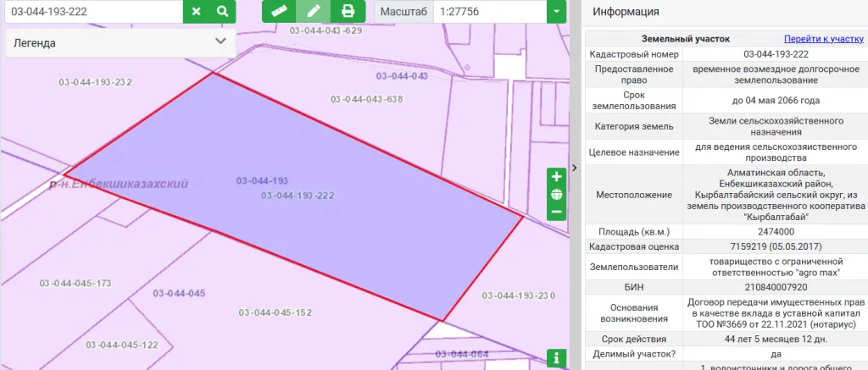Zoom out with the minus button
This screenshot has height=370, width=868.
(556, 212)
